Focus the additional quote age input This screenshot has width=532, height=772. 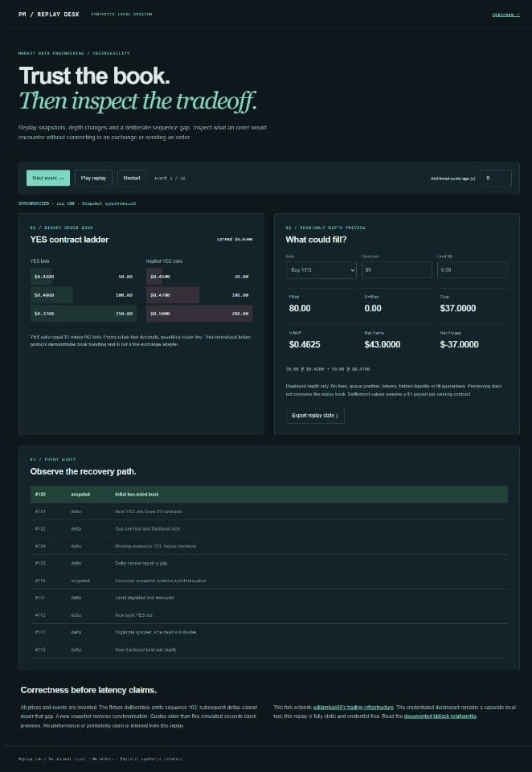tap(496, 178)
